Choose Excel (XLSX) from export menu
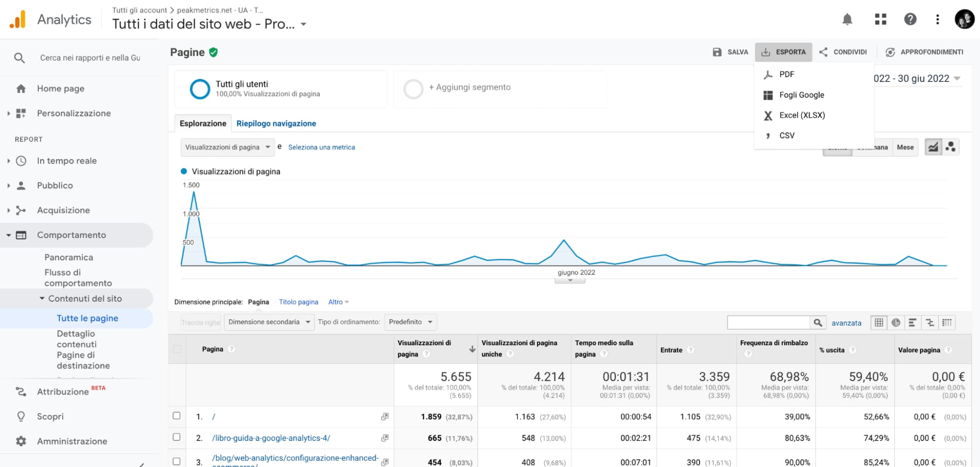The image size is (980, 467). (x=802, y=115)
